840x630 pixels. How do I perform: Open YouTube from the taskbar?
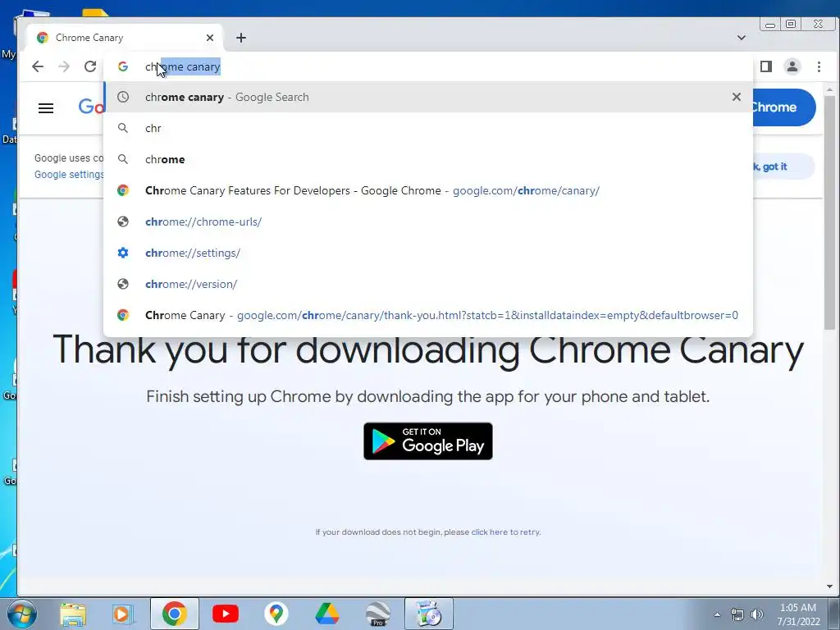[x=225, y=614]
